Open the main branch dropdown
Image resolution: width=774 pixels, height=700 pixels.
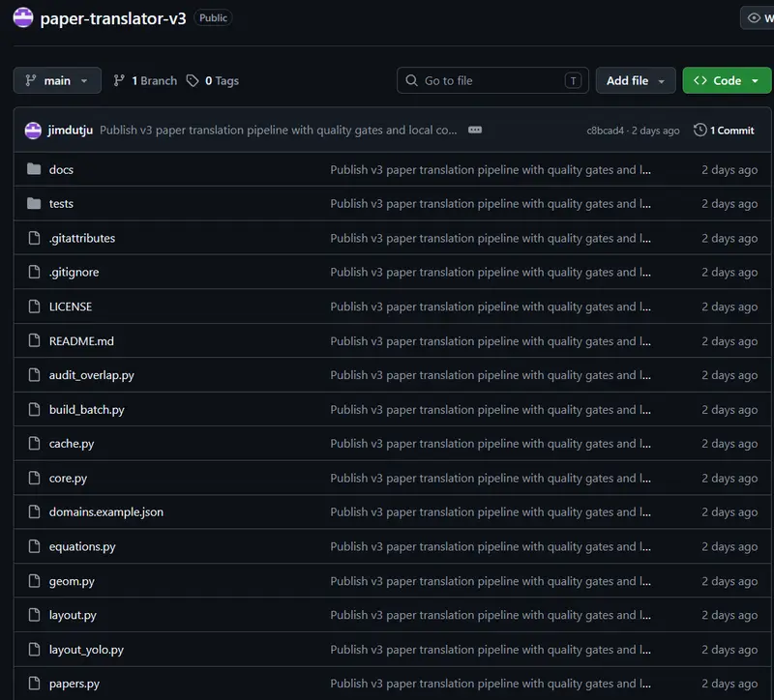coord(57,80)
